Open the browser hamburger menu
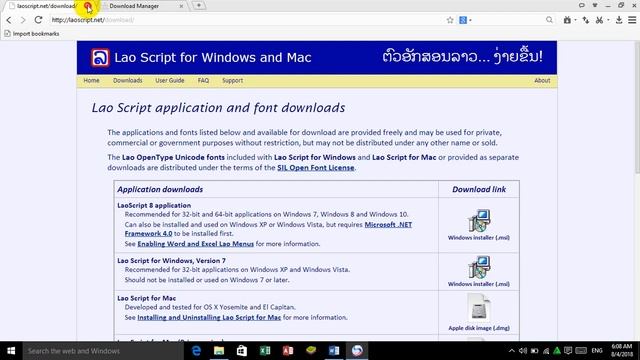640x360 pixels. (632, 20)
